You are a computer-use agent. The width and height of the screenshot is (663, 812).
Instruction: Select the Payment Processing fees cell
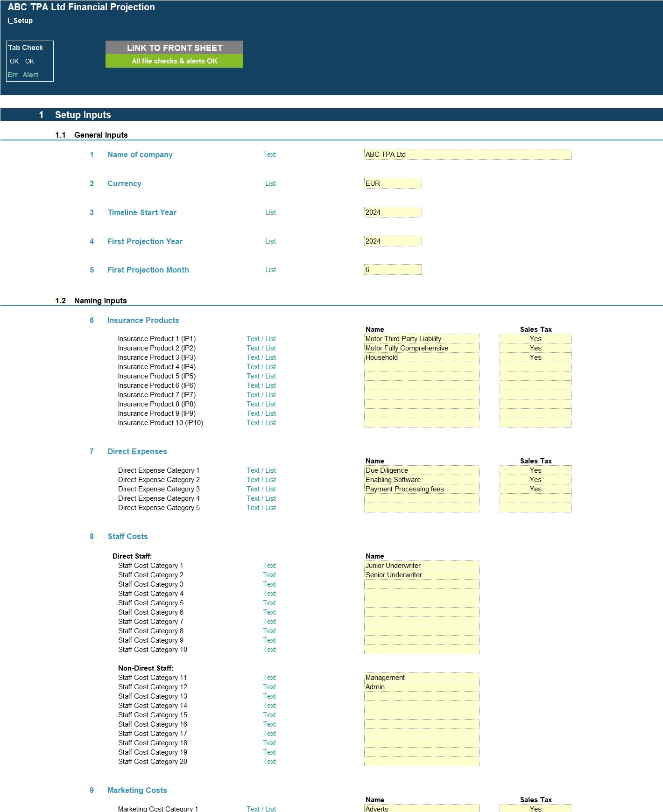tap(422, 489)
